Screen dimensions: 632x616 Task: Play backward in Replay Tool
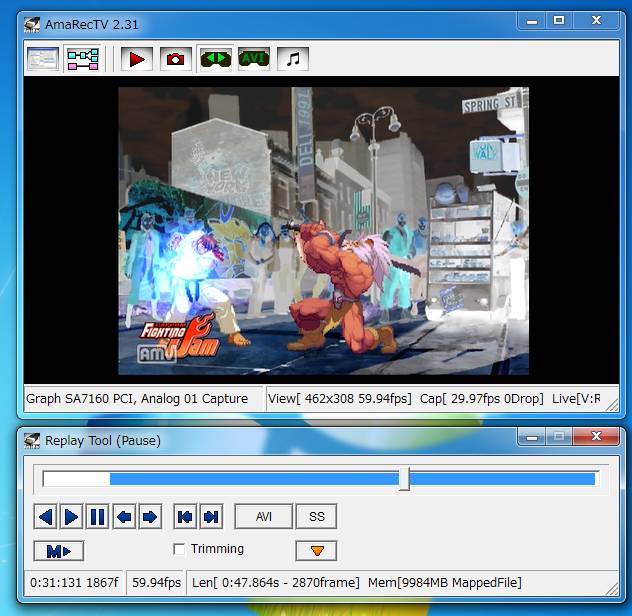coord(46,516)
